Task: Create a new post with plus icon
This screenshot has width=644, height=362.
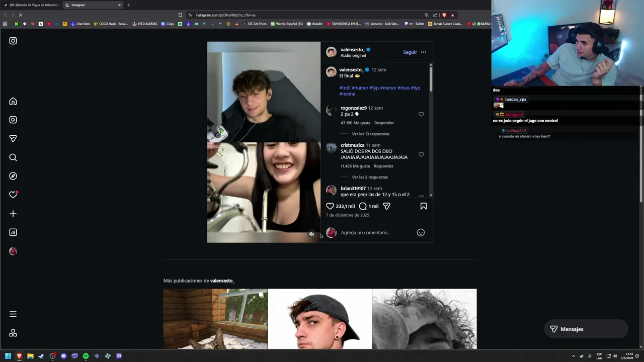Action: (13, 214)
